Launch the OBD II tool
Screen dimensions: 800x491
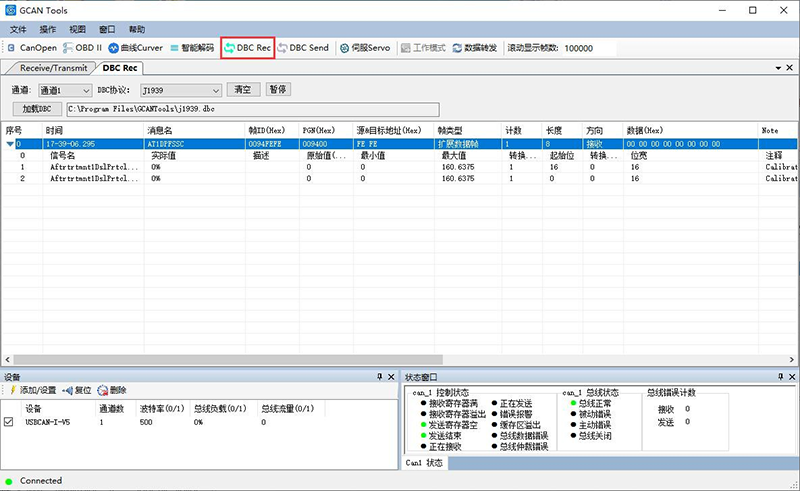[83, 47]
